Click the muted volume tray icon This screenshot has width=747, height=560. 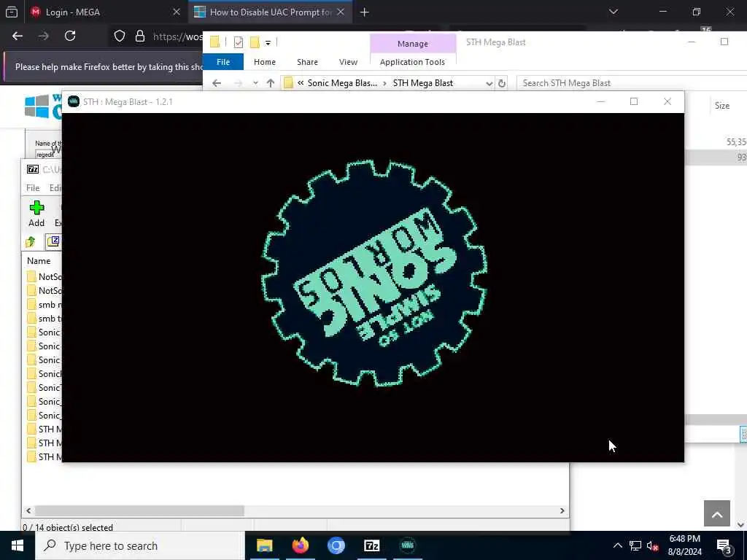pos(652,545)
